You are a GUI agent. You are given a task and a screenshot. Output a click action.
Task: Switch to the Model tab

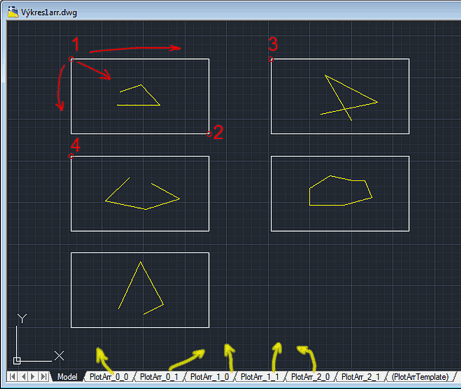tap(67, 377)
